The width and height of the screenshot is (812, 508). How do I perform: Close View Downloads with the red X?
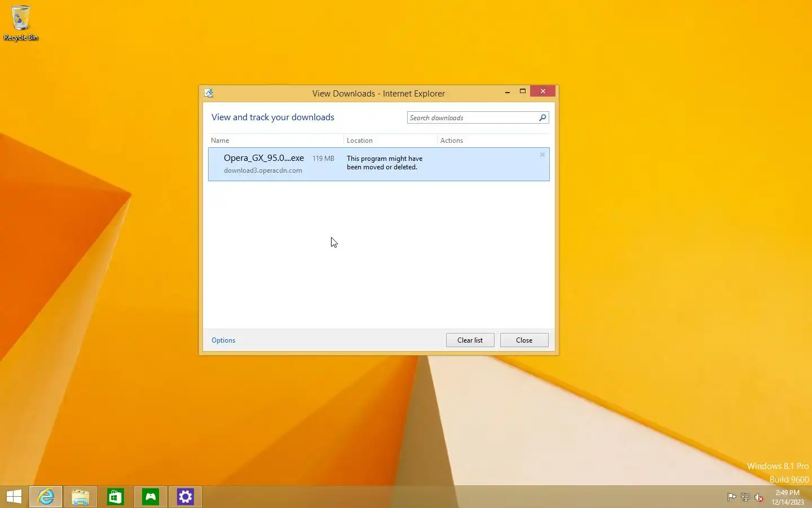(x=543, y=91)
